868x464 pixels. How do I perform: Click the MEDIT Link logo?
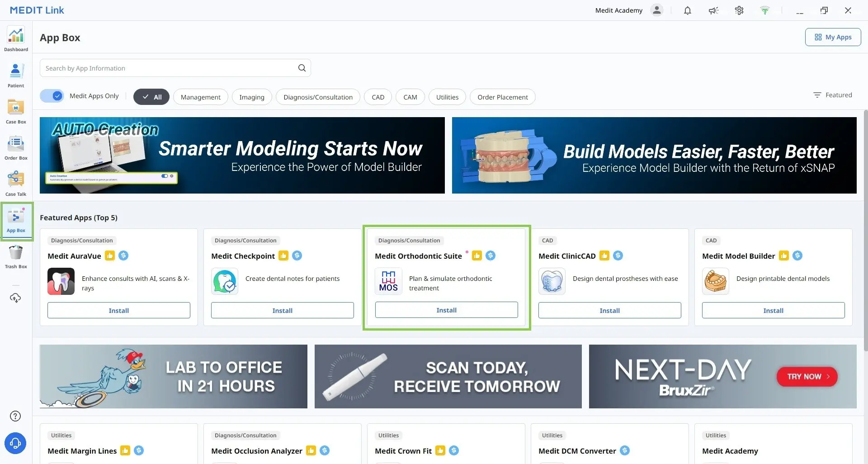click(x=37, y=10)
